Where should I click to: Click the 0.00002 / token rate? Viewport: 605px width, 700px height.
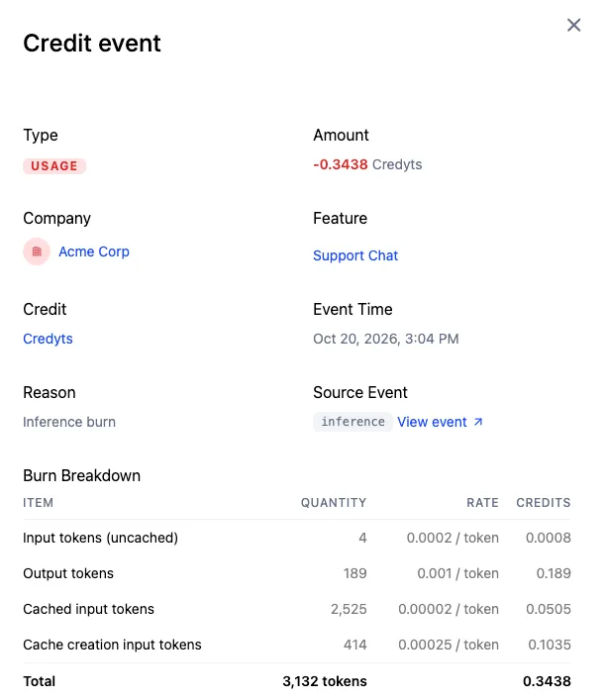[x=449, y=609]
